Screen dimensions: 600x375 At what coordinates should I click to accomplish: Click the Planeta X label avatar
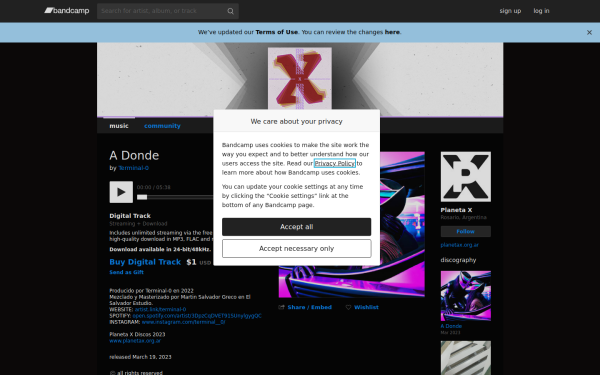pos(466,177)
